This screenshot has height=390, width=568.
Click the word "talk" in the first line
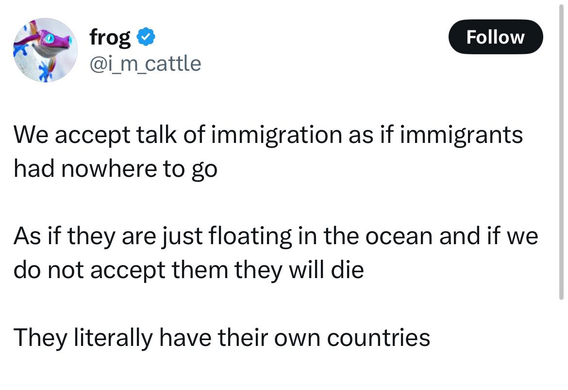click(x=156, y=135)
